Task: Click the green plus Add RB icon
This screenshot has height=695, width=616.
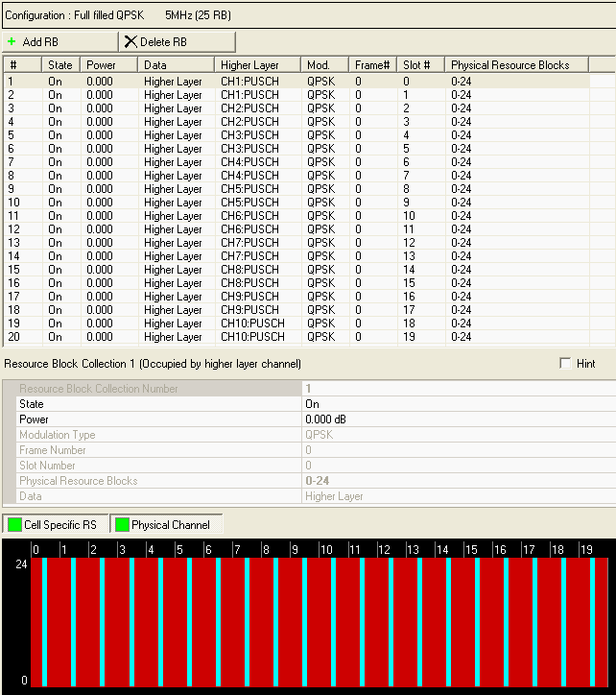Action: (12, 42)
